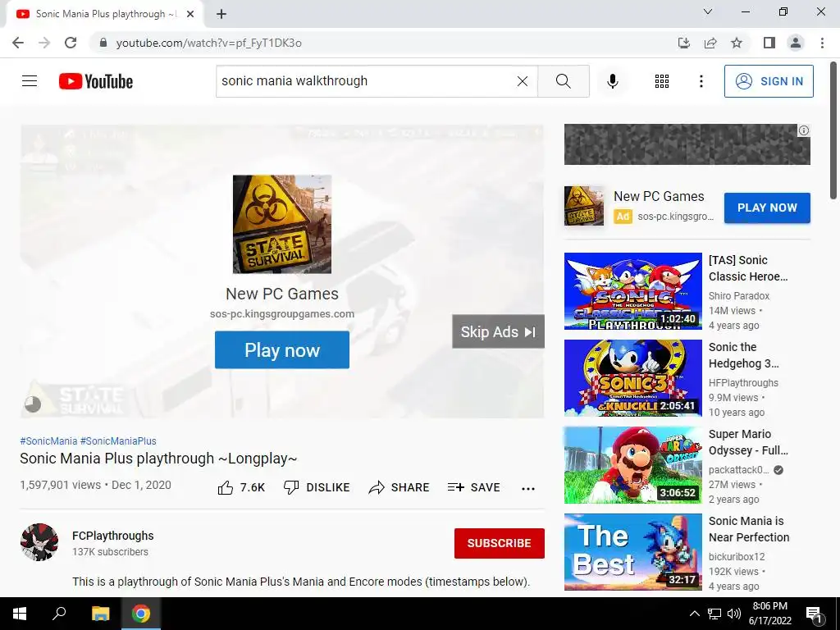Open Sonic the Hedgehog 3 video title
The width and height of the screenshot is (840, 630).
(x=743, y=355)
